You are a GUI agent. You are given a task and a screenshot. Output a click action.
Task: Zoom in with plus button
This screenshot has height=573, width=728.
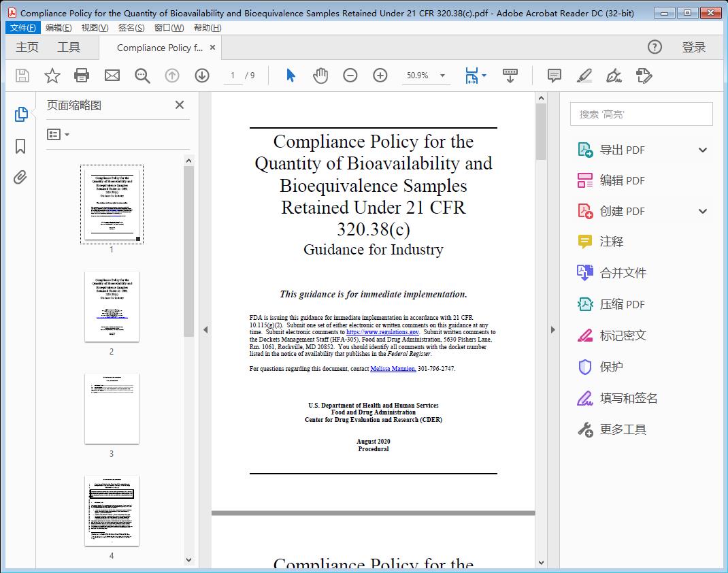click(x=380, y=76)
